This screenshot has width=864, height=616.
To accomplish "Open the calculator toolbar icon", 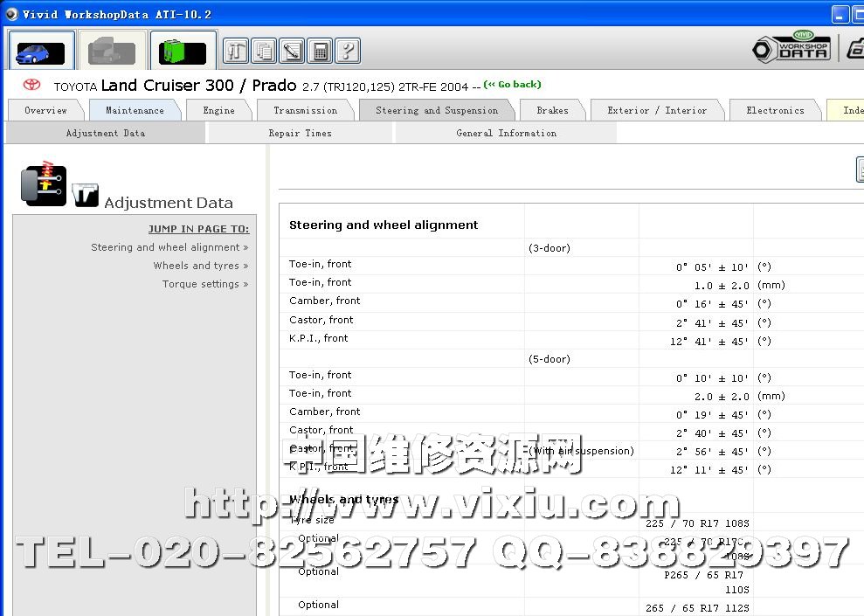I will point(320,51).
